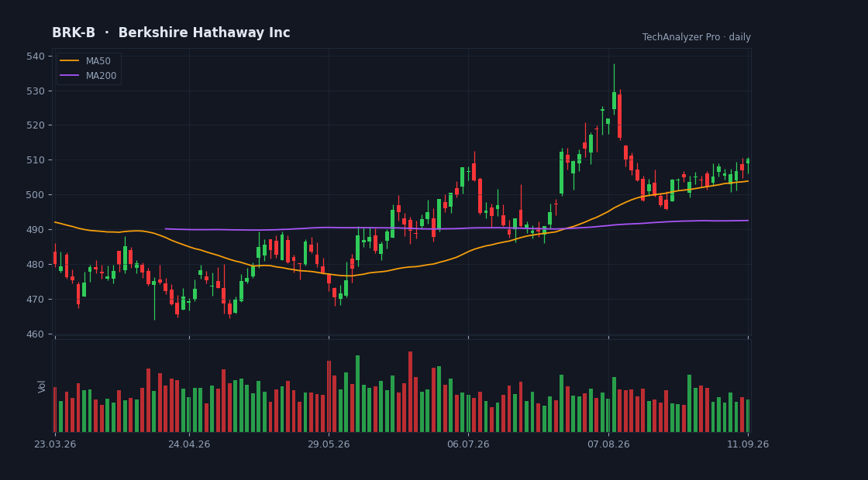Viewport: 868px width, 480px height.
Task: Click the 07.08.26 date label
Action: coord(608,444)
